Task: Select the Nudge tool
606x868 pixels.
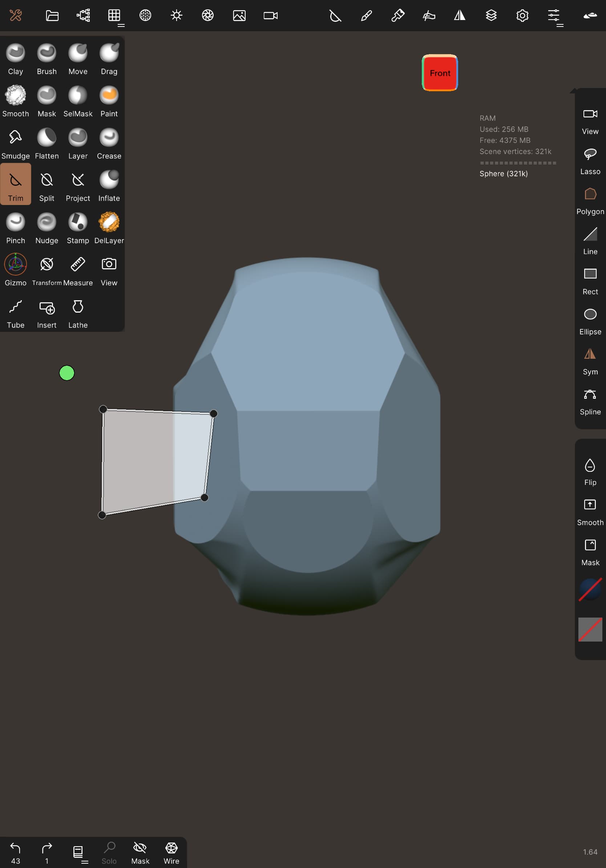Action: [x=47, y=228]
